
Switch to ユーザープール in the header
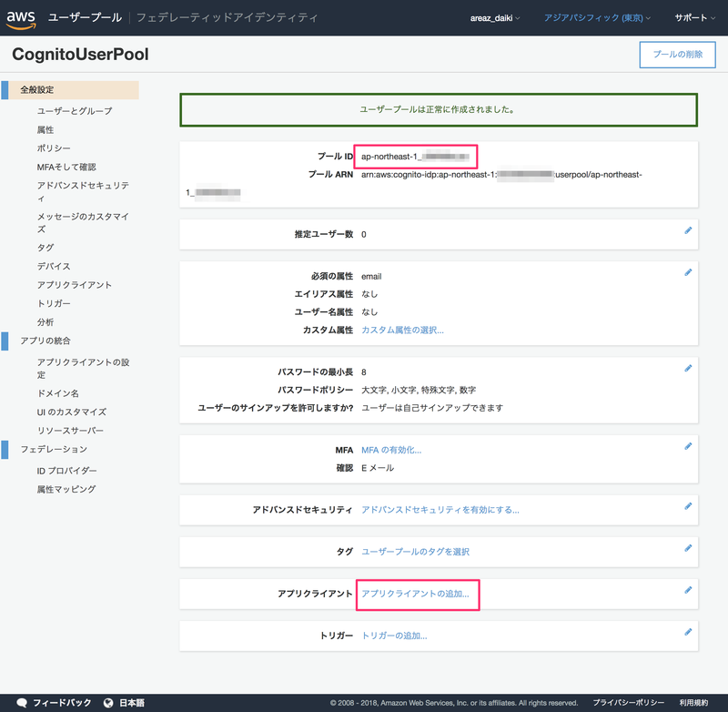coord(85,17)
